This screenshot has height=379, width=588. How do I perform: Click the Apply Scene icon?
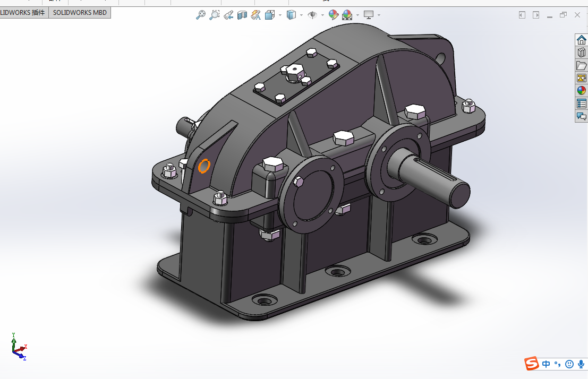pos(347,15)
